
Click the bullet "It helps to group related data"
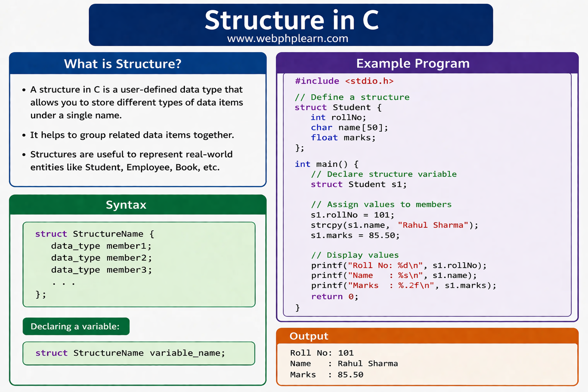click(x=132, y=135)
